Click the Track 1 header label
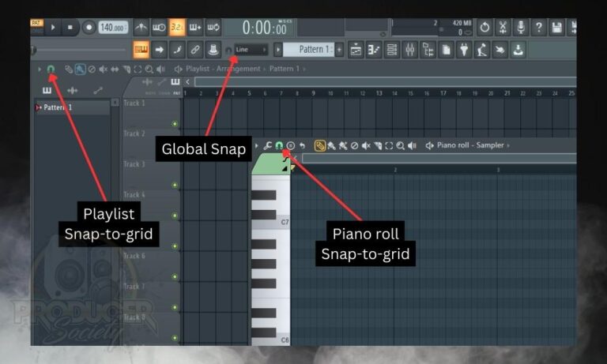 coord(134,103)
